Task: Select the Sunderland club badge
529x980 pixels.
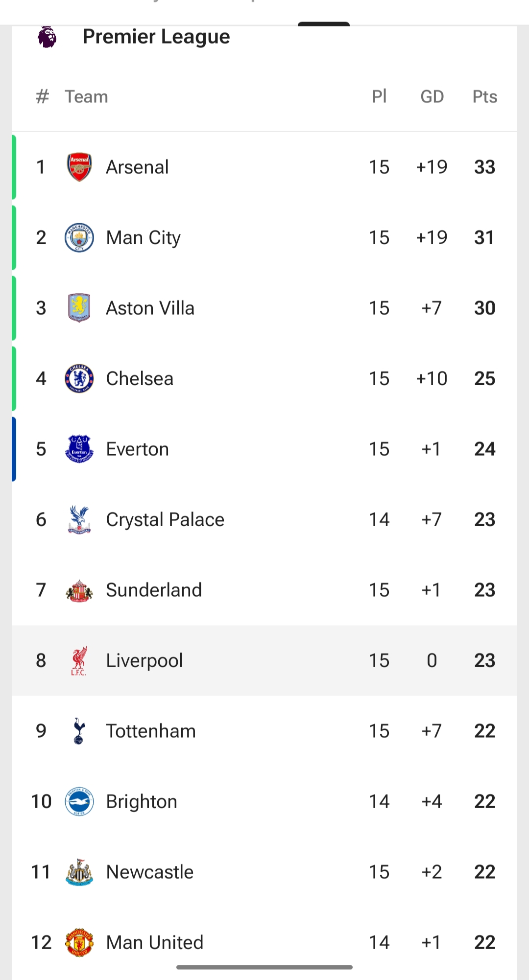Action: click(x=79, y=590)
